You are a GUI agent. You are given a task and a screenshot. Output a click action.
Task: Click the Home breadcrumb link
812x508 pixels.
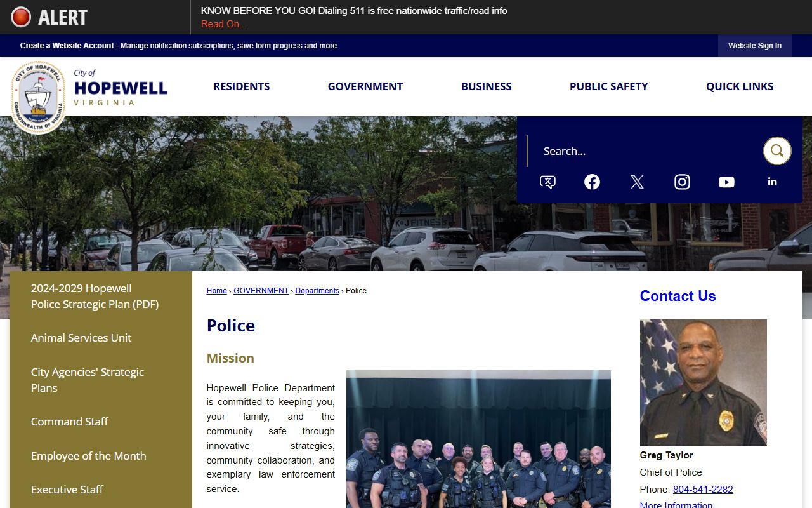click(216, 291)
